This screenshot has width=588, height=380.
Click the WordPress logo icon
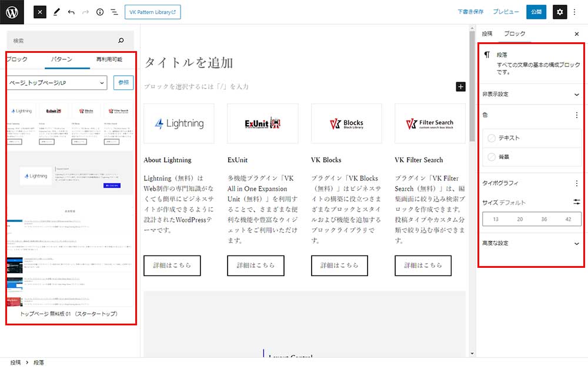click(12, 12)
